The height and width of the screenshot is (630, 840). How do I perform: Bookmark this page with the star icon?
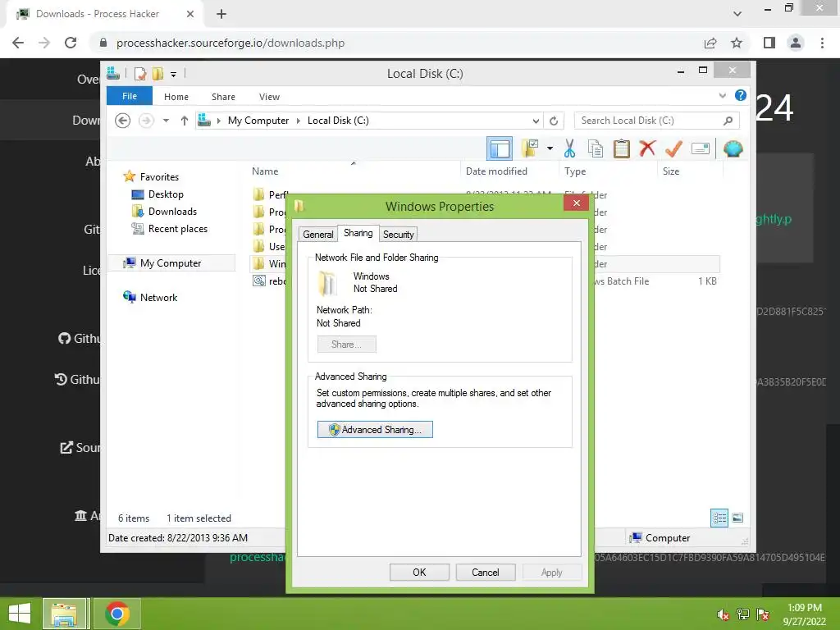pos(737,43)
